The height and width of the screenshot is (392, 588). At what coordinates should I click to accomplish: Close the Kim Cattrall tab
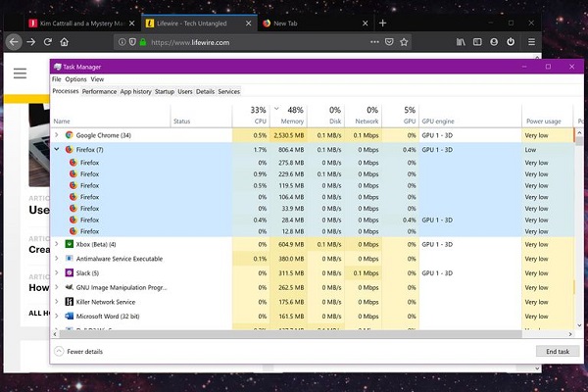[x=131, y=24]
